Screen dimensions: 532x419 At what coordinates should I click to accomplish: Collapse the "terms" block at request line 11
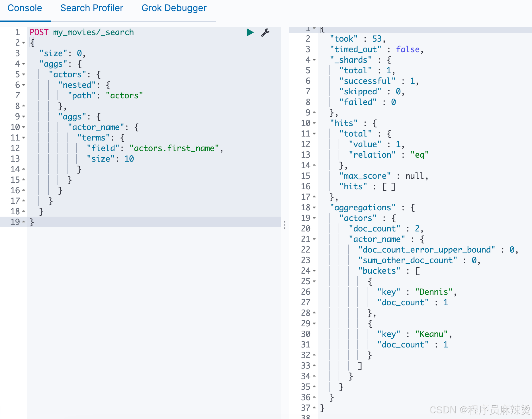[24, 138]
